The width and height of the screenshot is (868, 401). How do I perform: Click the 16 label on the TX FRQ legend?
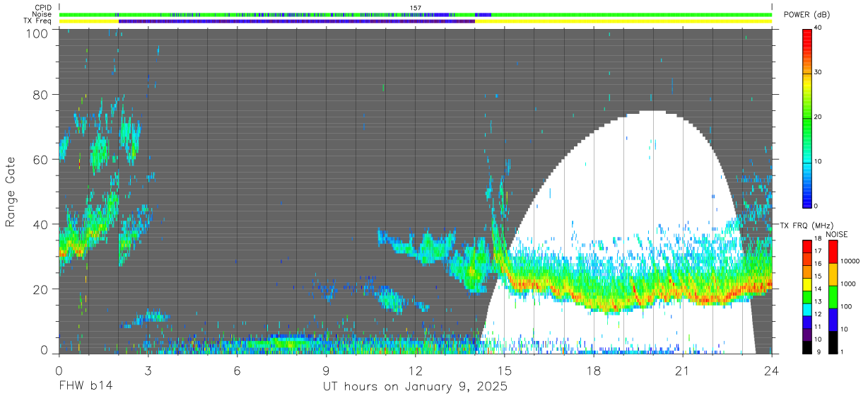(x=818, y=264)
